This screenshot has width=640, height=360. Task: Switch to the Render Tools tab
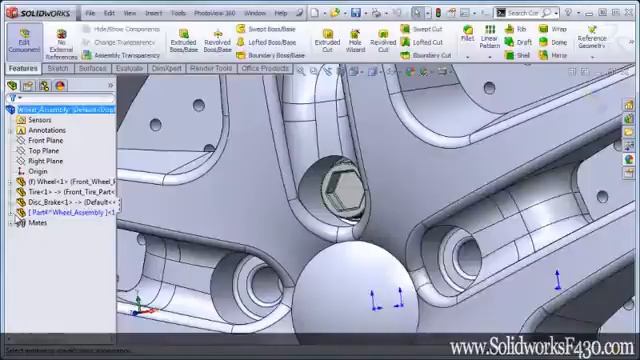pyautogui.click(x=211, y=69)
